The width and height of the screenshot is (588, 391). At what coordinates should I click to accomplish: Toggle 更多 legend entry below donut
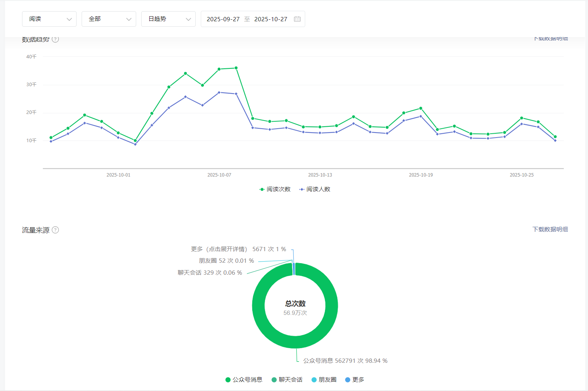[354, 379]
